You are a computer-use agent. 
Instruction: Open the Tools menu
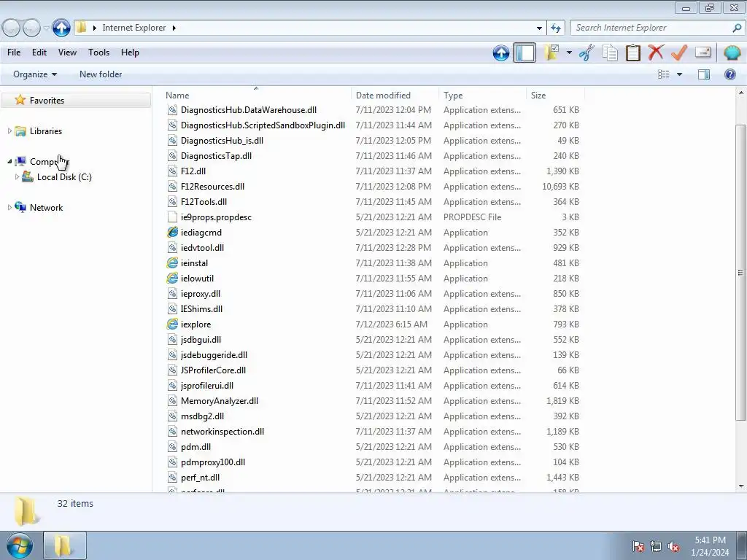click(98, 52)
